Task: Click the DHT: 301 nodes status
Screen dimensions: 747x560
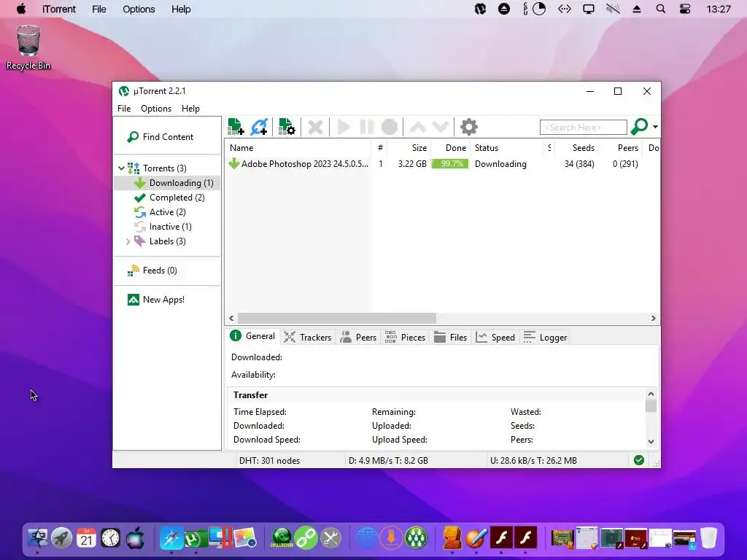Action: point(269,461)
